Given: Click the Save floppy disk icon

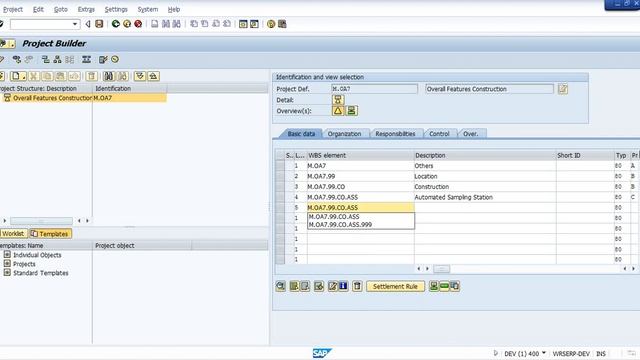Looking at the screenshot, I should [99, 24].
